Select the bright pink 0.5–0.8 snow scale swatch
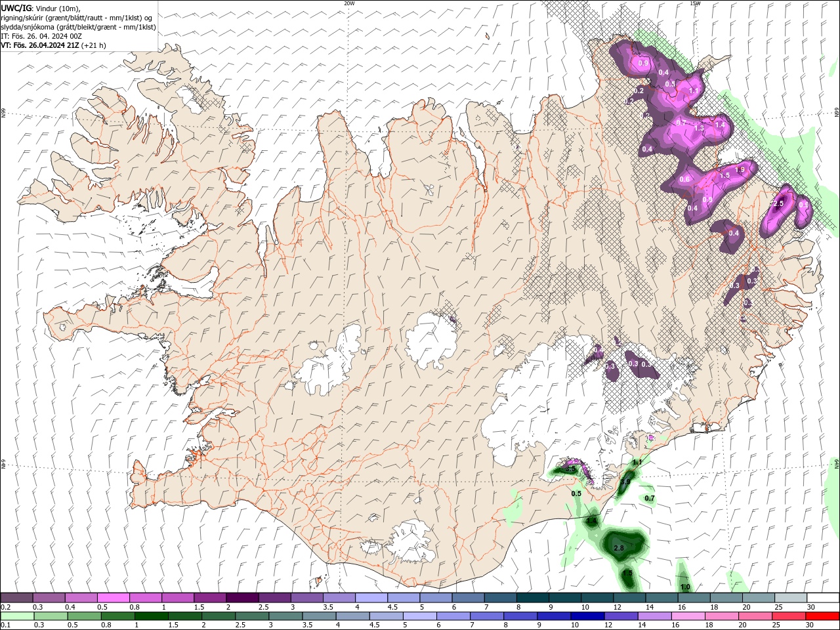This screenshot has width=840, height=630. (114, 598)
